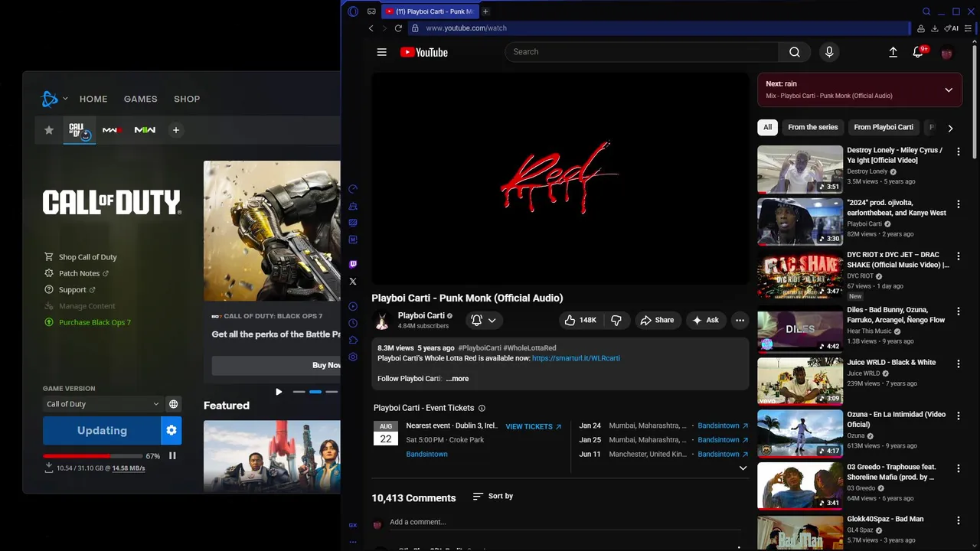Open Battle.net GAMES tab

click(x=141, y=99)
